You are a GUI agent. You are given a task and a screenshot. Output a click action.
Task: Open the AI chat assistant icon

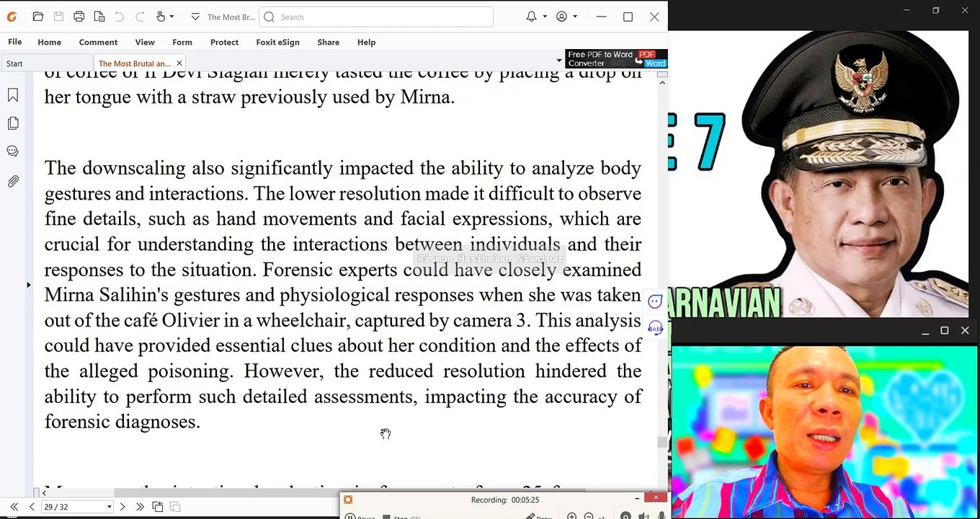click(655, 301)
